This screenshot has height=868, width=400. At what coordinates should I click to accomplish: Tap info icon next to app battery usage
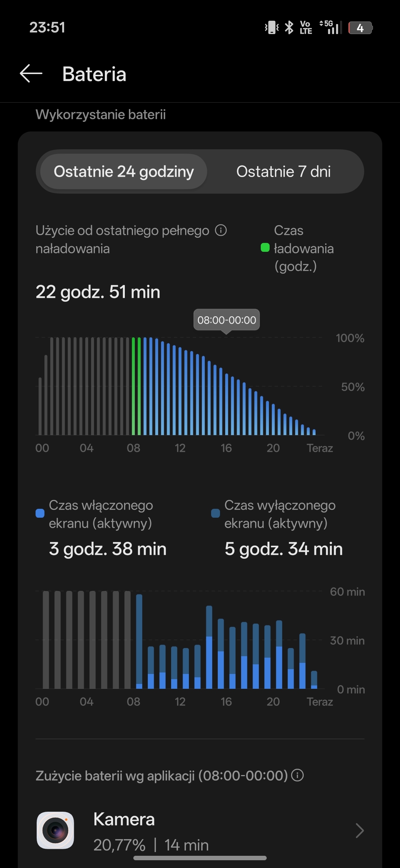coord(297,775)
